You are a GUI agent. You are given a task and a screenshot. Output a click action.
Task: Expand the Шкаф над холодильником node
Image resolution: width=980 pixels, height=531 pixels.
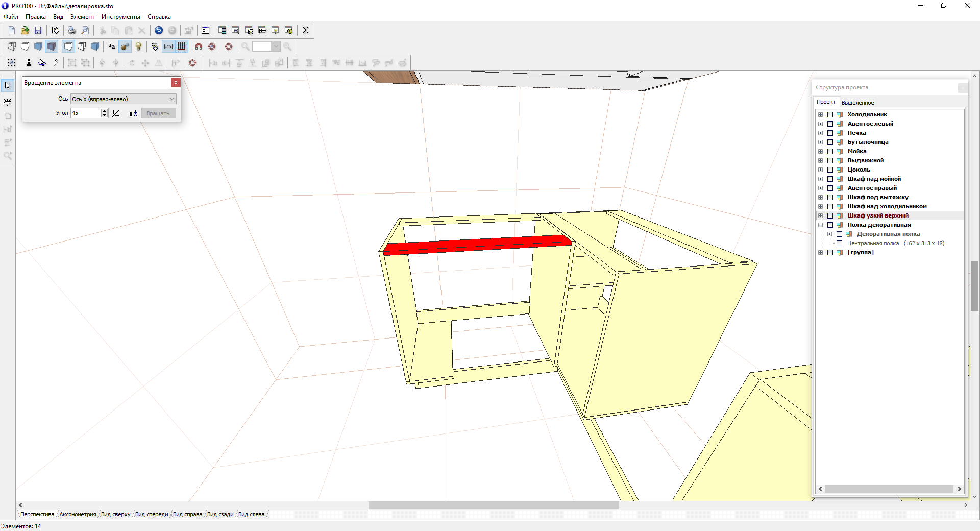tap(821, 207)
